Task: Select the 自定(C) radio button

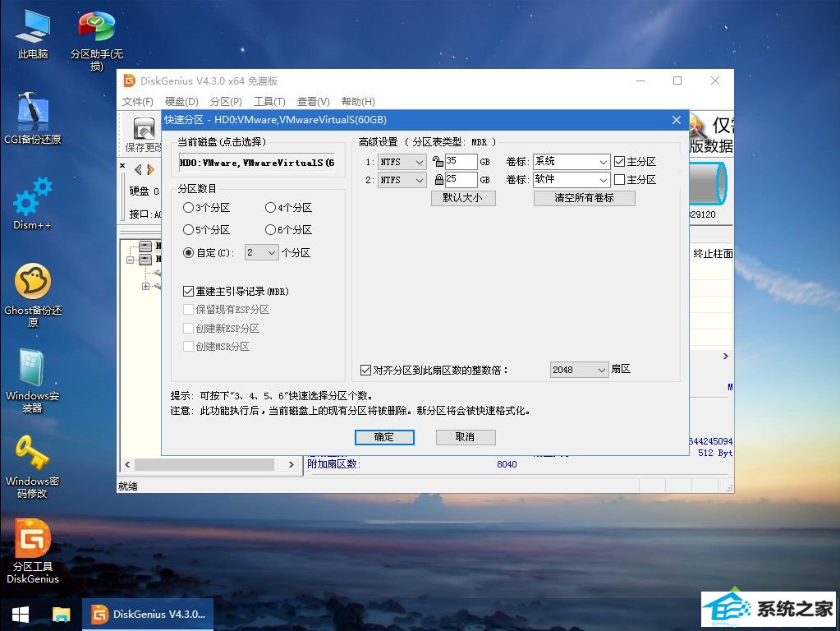Action: (x=188, y=252)
